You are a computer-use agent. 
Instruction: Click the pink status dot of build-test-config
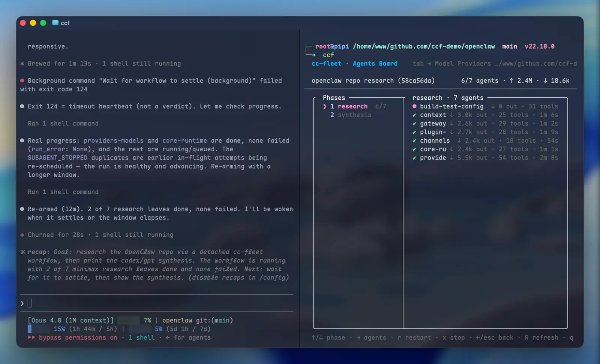tap(414, 106)
